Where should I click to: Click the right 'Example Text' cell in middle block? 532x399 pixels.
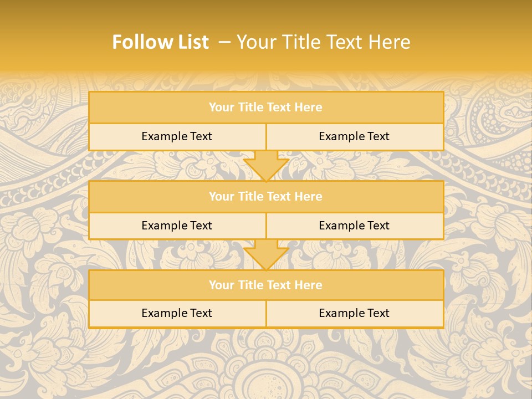(x=355, y=226)
